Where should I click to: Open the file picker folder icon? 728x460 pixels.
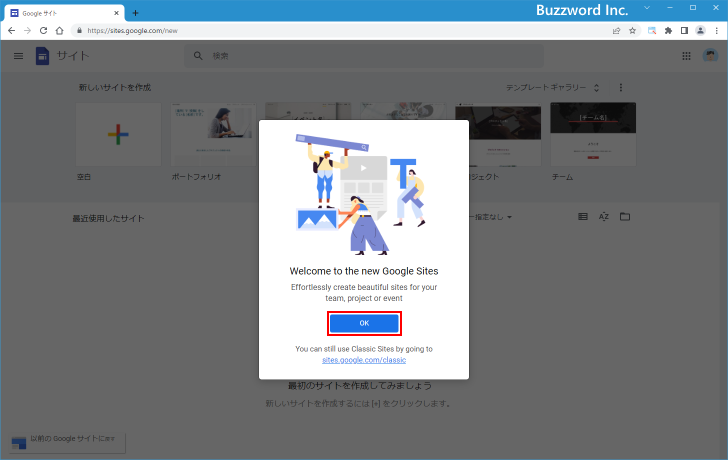click(625, 217)
